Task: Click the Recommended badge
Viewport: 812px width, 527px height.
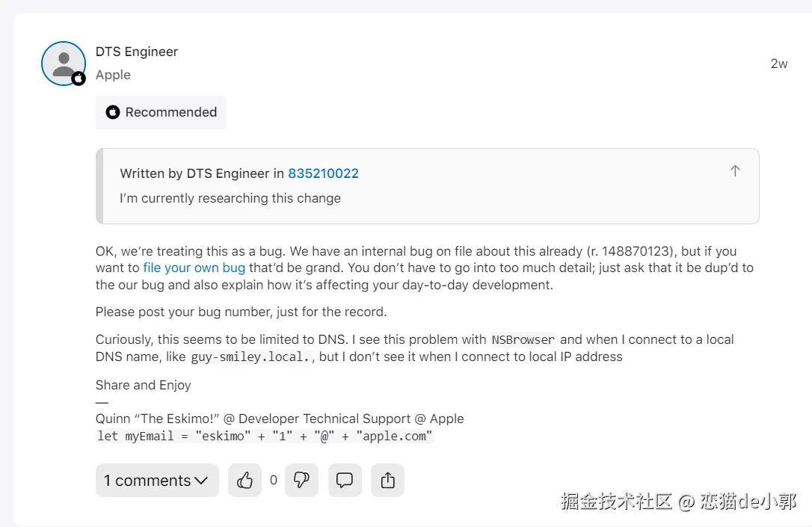Action: coord(161,112)
